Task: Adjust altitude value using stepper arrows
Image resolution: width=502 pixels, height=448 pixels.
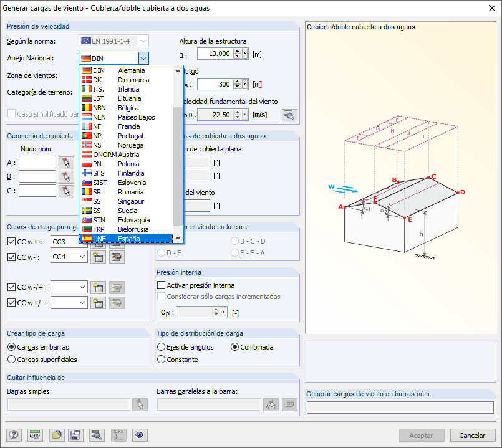Action: [x=237, y=84]
